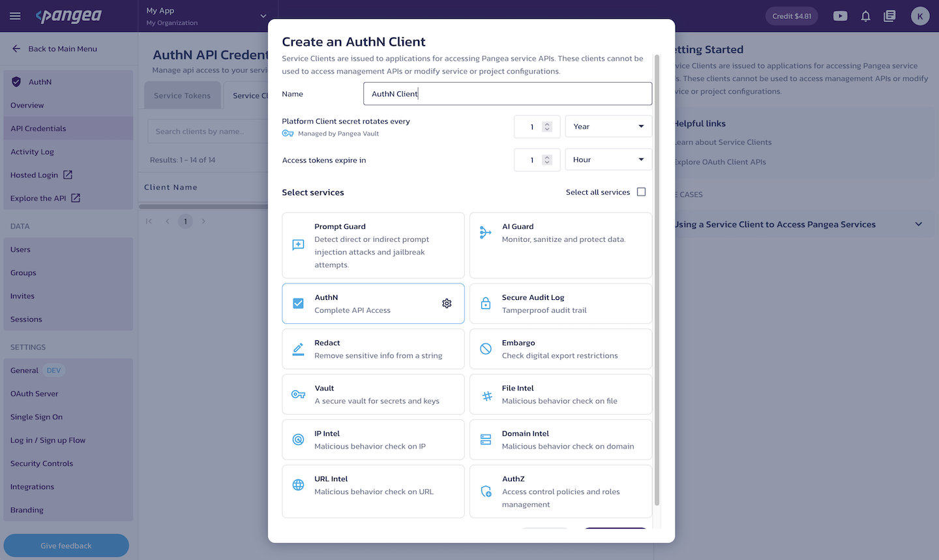Image resolution: width=939 pixels, height=560 pixels.
Task: Click the Embargo prohibited icon
Action: click(x=486, y=349)
